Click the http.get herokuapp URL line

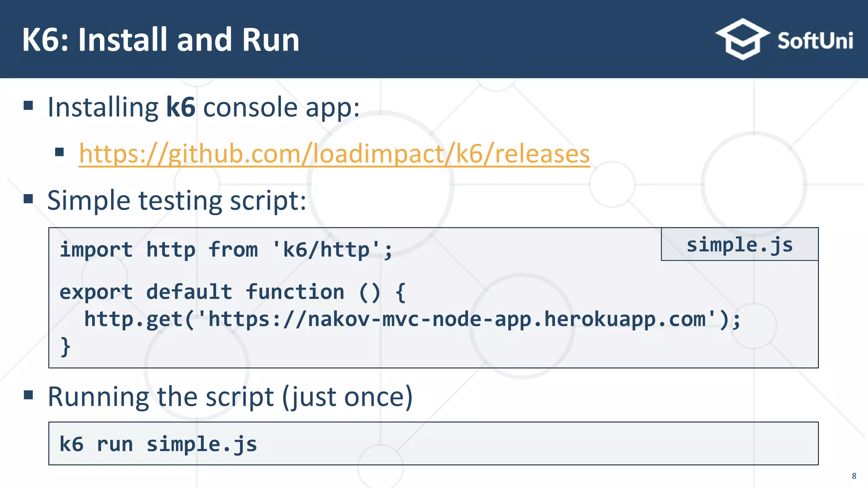click(412, 319)
